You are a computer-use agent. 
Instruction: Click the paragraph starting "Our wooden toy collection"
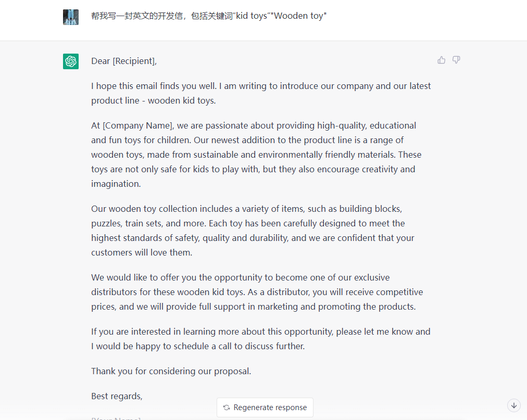coord(253,231)
